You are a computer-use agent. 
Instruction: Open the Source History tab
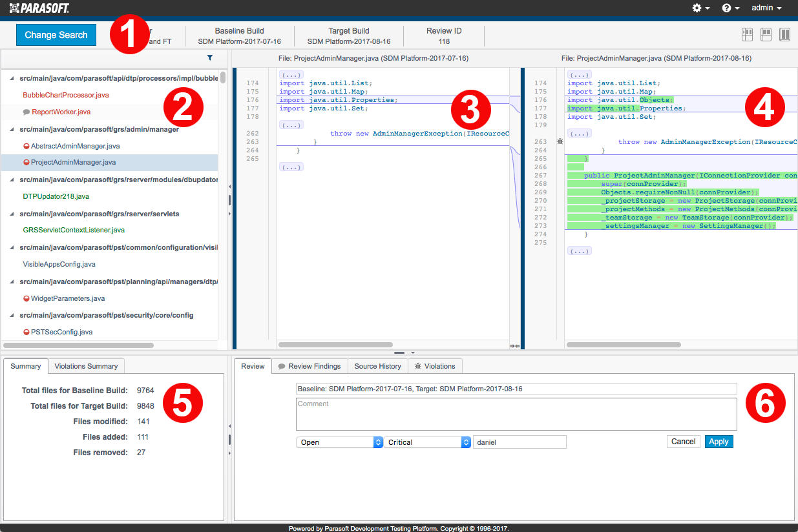click(377, 366)
